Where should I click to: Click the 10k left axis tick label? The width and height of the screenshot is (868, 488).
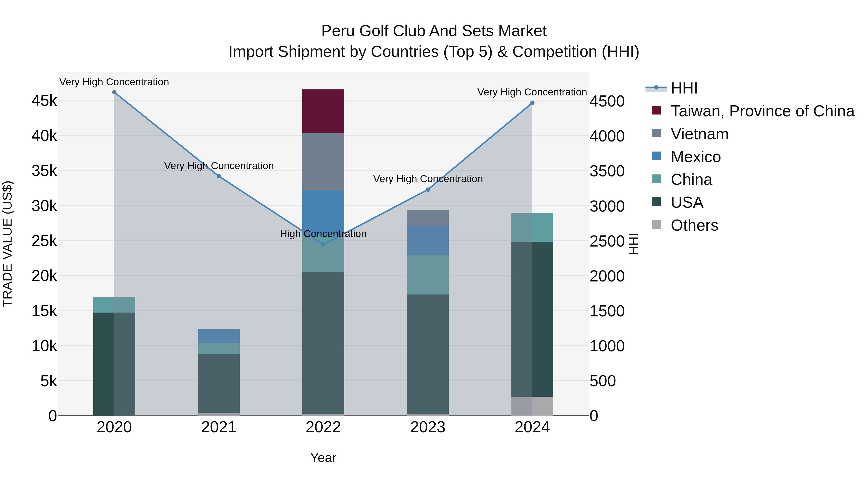[x=44, y=346]
